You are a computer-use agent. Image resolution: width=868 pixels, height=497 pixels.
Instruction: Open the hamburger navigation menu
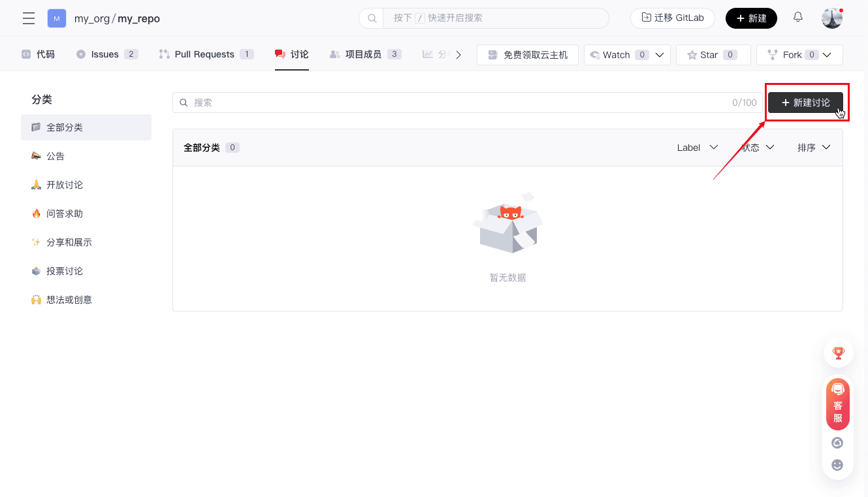[x=29, y=18]
